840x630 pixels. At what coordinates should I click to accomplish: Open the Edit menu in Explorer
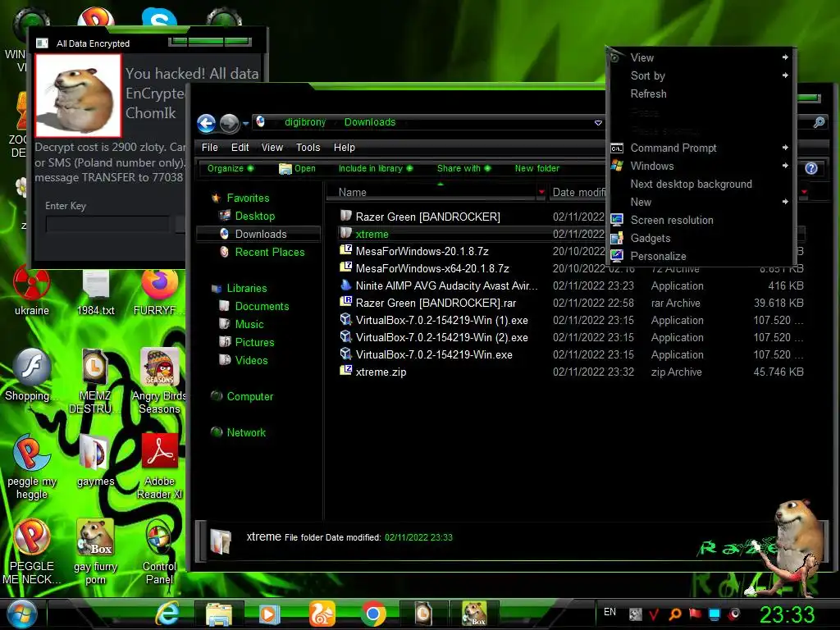(x=240, y=148)
